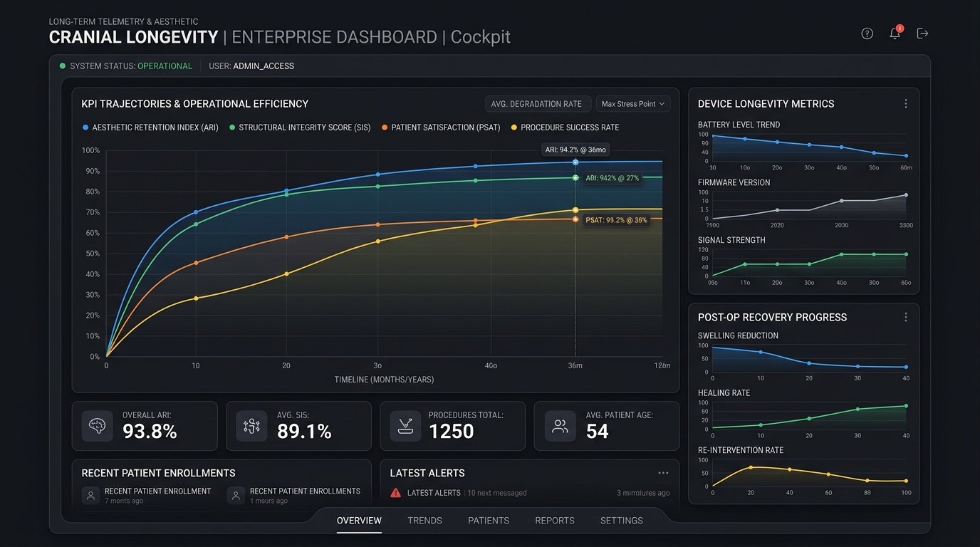
Task: Open the Patients tab
Action: 489,521
